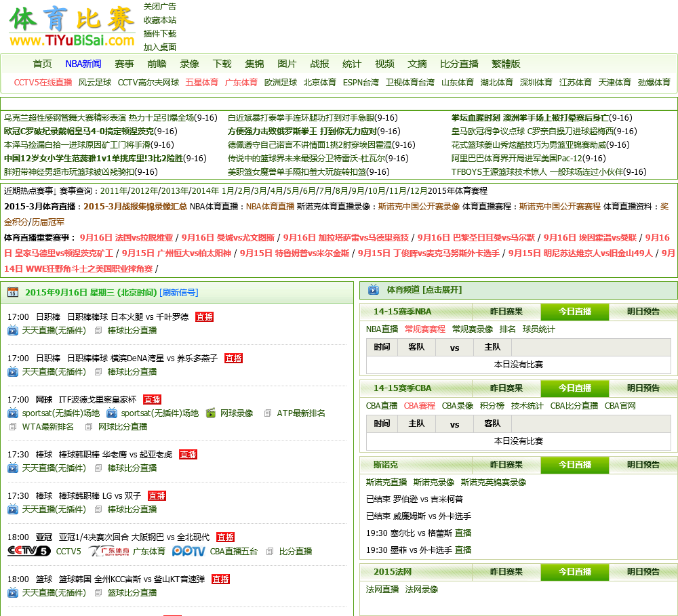Screen dimensions: 678x616
Task: Open NBA新闻 navigation item
Action: (83, 64)
